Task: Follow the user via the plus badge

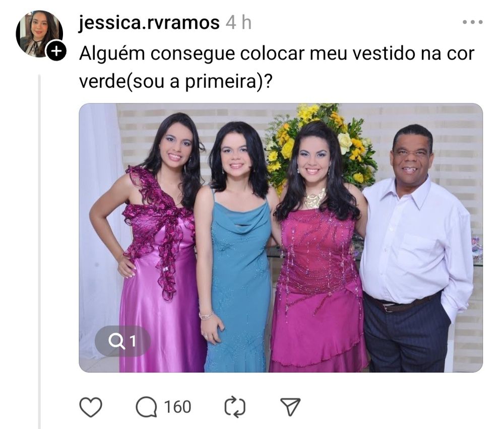Action: click(56, 51)
